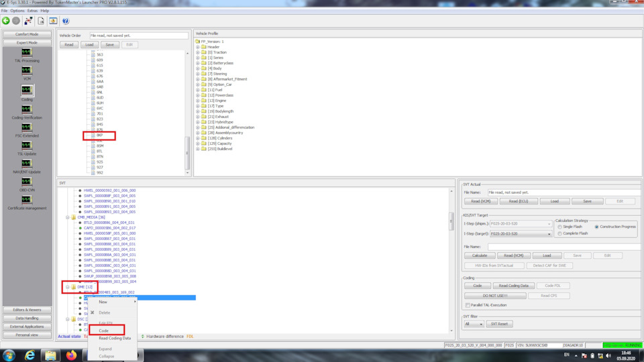Select the Single Flash radio button
Screen dimensions: 644x362
pos(559,227)
